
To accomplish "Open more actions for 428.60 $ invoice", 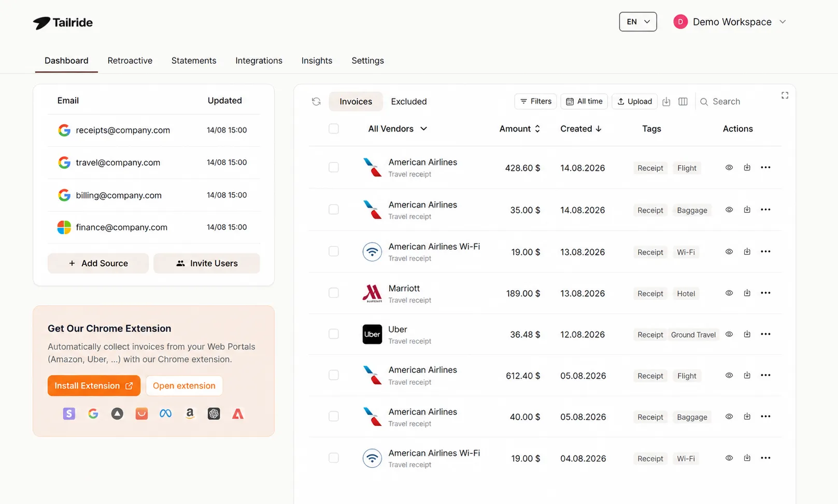I will pyautogui.click(x=765, y=167).
